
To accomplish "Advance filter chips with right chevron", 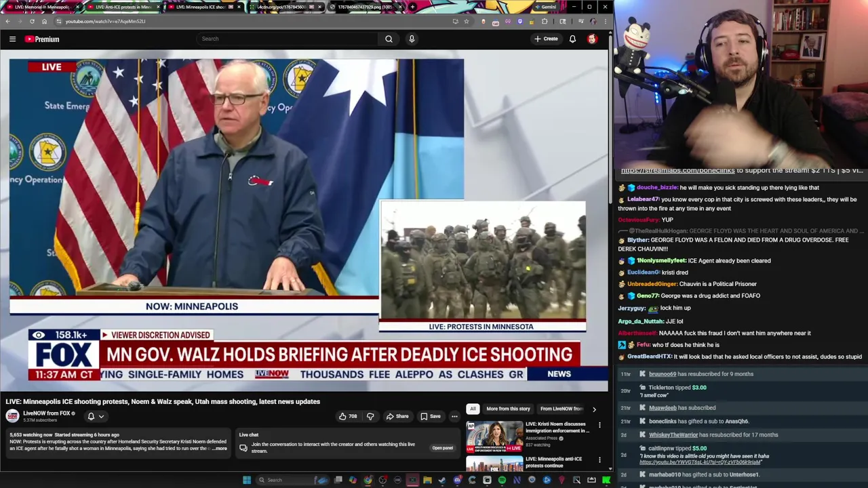I will [594, 409].
